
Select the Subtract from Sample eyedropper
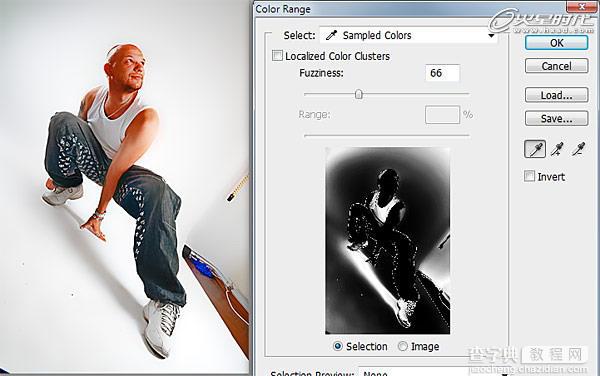(x=578, y=149)
